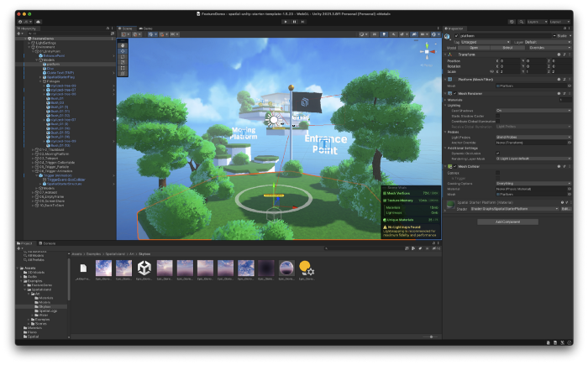Adjust the Project asset thumbnail size slider
Viewport: 588px width, 365px height.
click(431, 337)
